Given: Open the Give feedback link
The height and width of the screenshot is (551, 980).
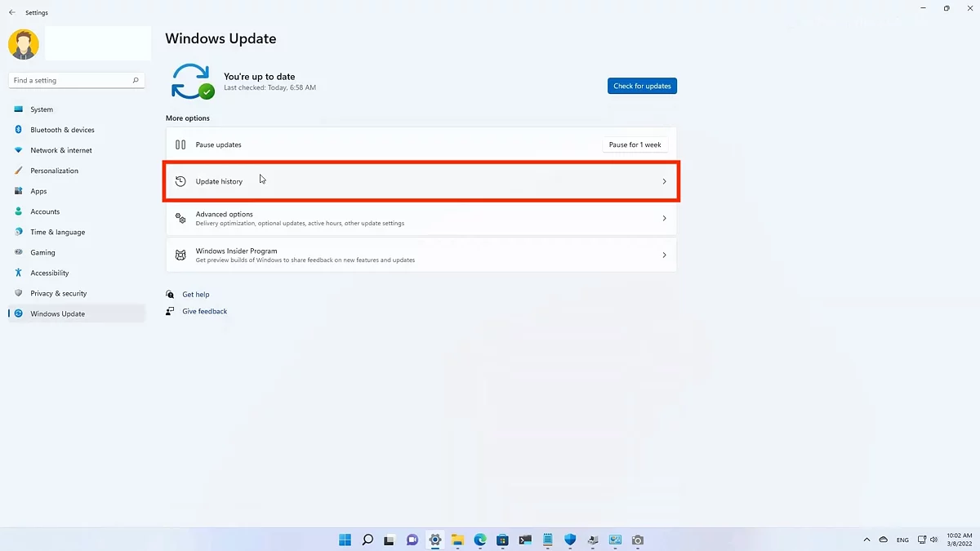Looking at the screenshot, I should click(x=204, y=311).
